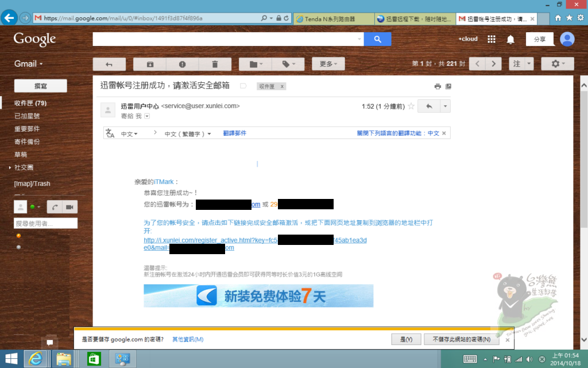Go back to inbox with the back arrow
Screen dimensions: 588x368
(109, 64)
